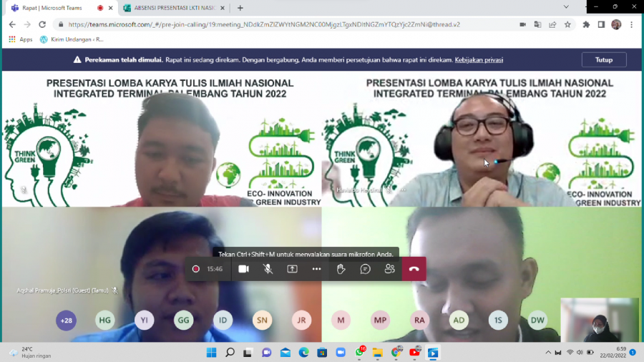Open weather widget 24°C Hujan ringan
Screen dimensions: 644x362
click(31, 353)
